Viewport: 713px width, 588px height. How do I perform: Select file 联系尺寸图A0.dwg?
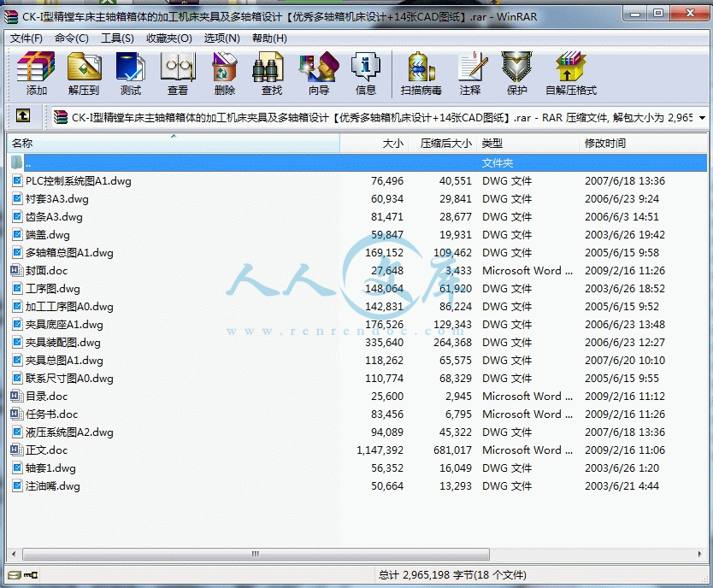pyautogui.click(x=69, y=379)
